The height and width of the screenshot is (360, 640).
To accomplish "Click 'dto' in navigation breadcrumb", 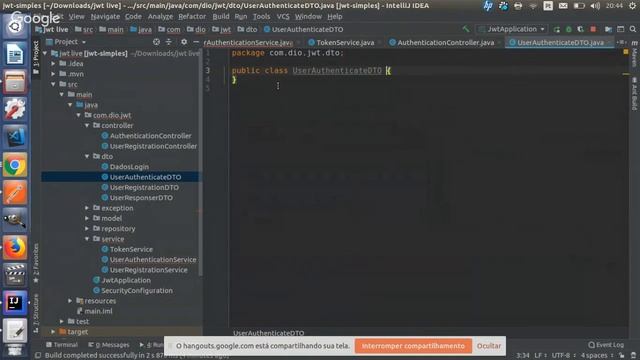I will click(247, 29).
